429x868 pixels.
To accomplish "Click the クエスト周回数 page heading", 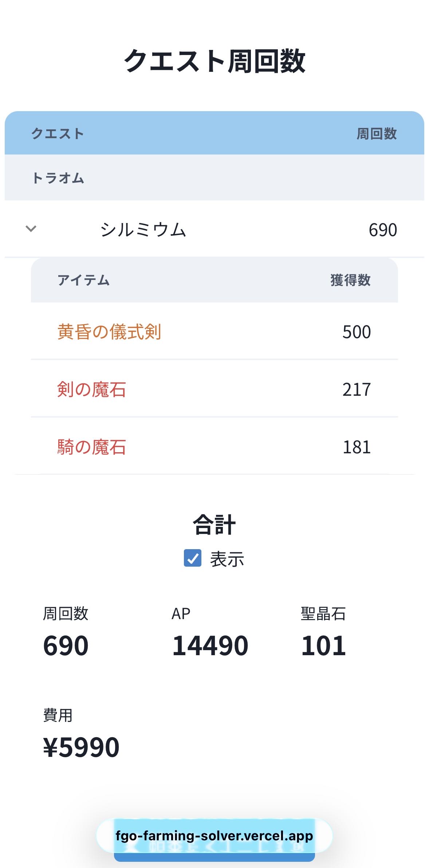I will coord(214,61).
